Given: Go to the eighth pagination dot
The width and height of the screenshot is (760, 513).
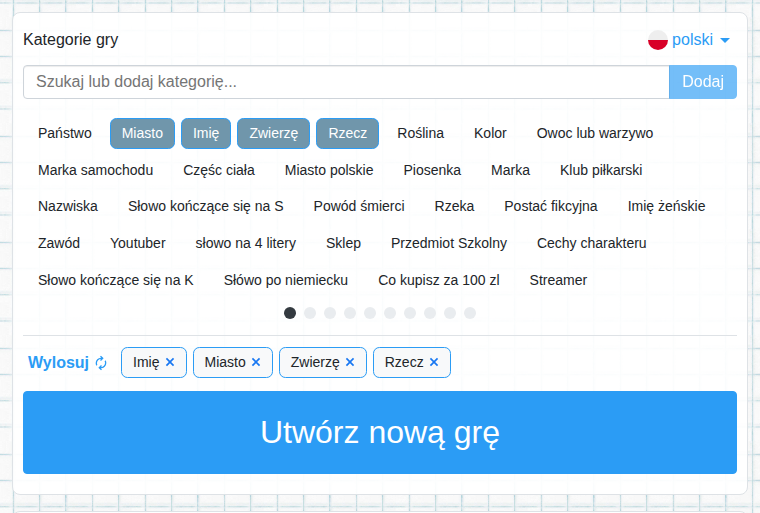Looking at the screenshot, I should pos(430,313).
